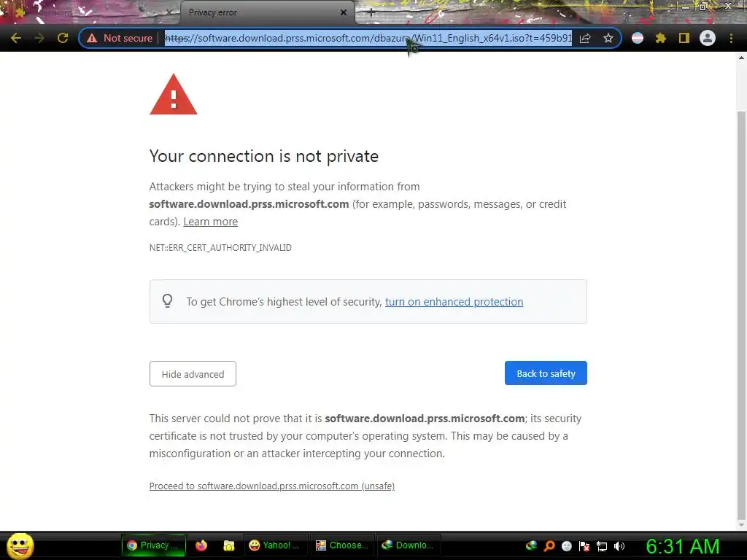Open the volume speaker tray icon
The height and width of the screenshot is (560, 747).
pos(619,546)
